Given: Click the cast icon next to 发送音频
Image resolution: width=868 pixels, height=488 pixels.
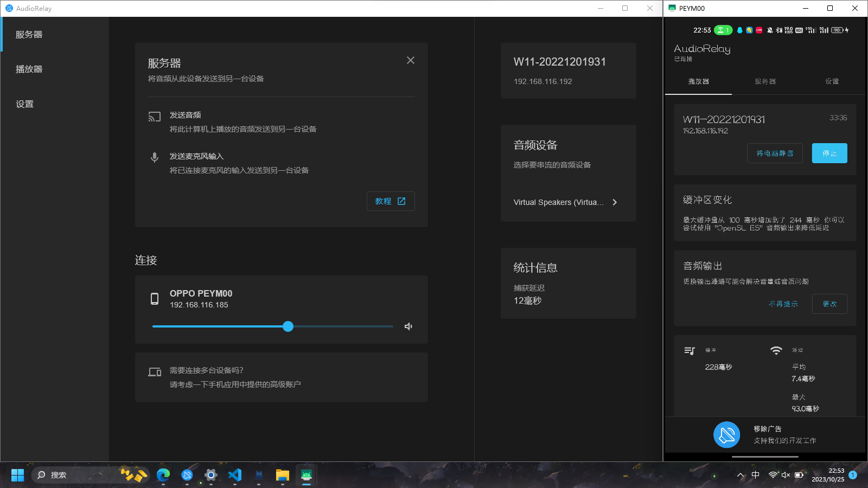Looking at the screenshot, I should [155, 117].
